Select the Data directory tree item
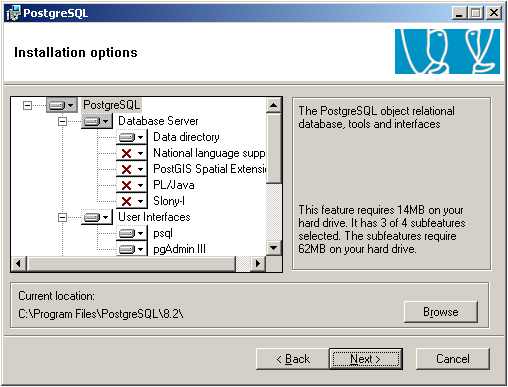Screen dimensions: 508x387 point(186,137)
